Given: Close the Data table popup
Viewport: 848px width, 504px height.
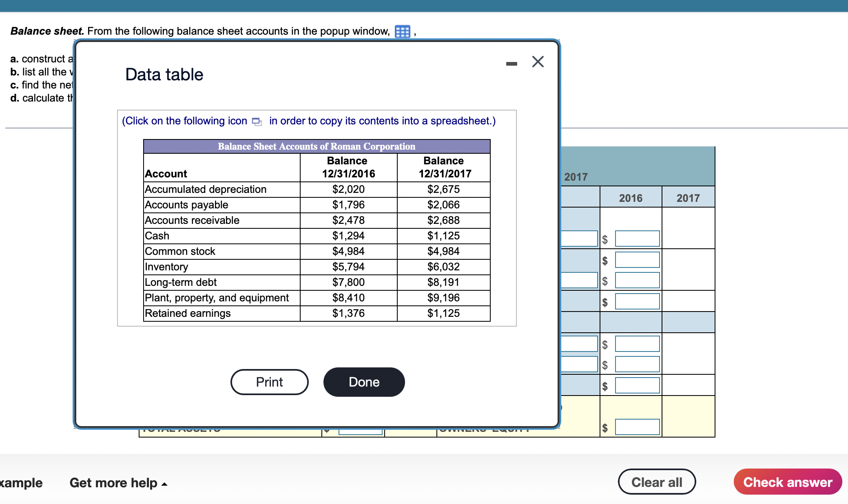Looking at the screenshot, I should (538, 62).
